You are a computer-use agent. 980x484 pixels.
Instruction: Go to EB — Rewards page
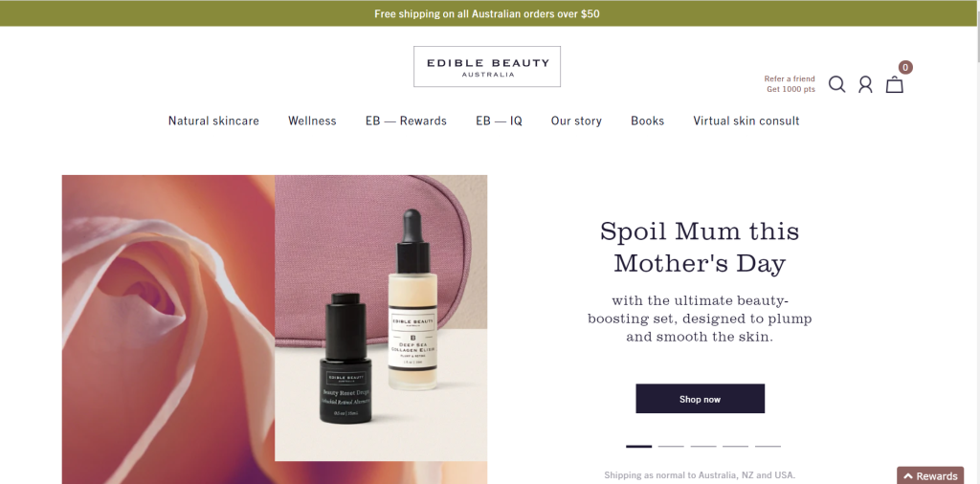pyautogui.click(x=406, y=121)
